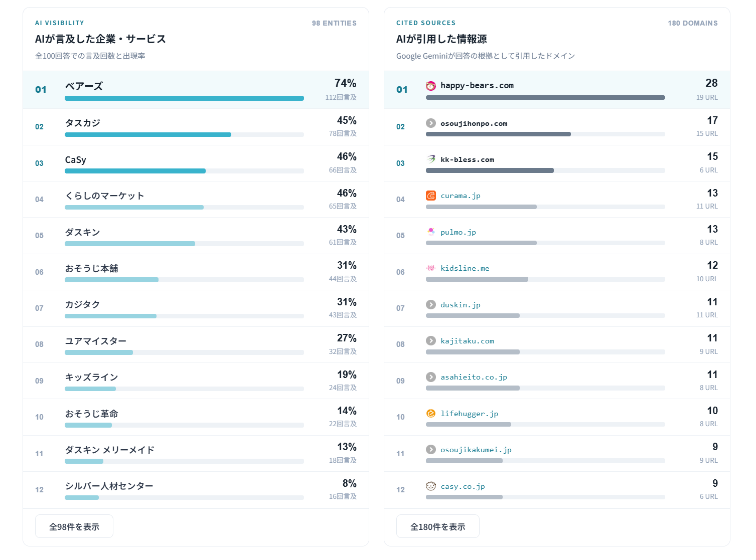This screenshot has height=560, width=756.
Task: Select the CaSy entity row
Action: tap(196, 163)
